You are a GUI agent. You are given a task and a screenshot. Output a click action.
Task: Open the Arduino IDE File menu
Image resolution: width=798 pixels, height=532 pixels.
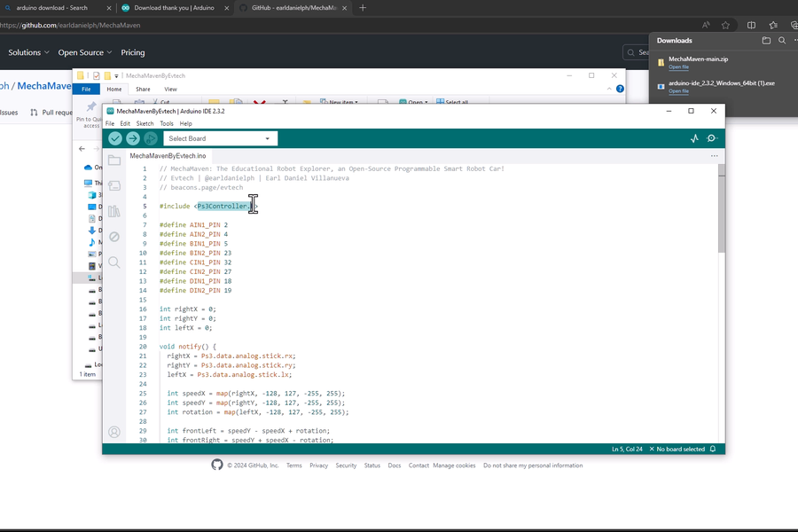click(110, 124)
